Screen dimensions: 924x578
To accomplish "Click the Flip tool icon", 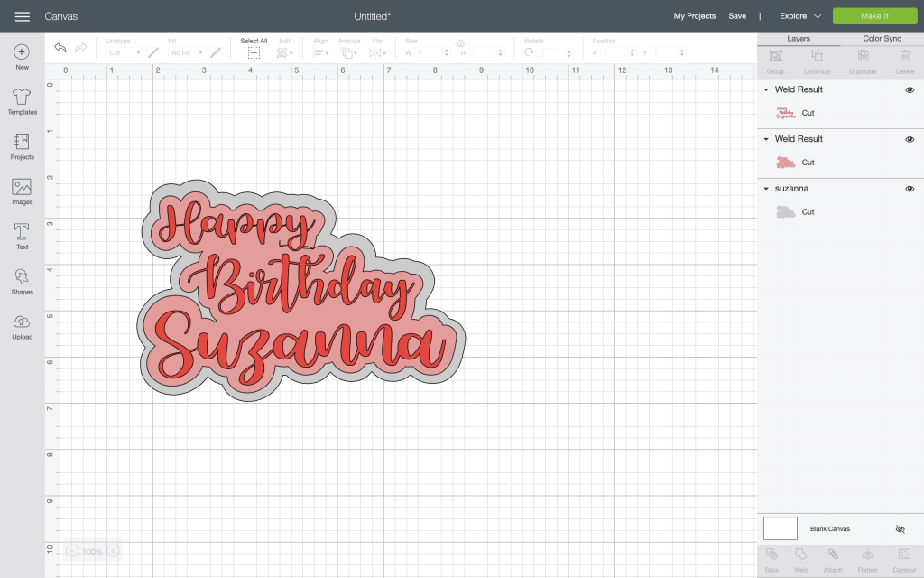I will pos(377,53).
